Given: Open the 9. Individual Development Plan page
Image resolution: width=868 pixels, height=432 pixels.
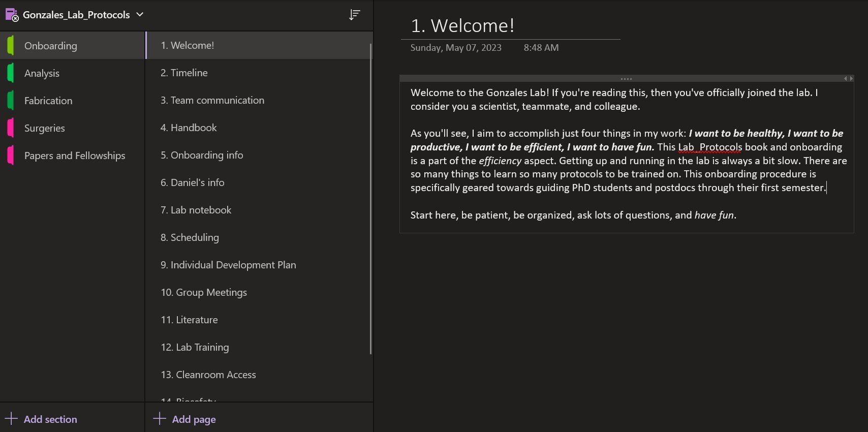Looking at the screenshot, I should 258,265.
